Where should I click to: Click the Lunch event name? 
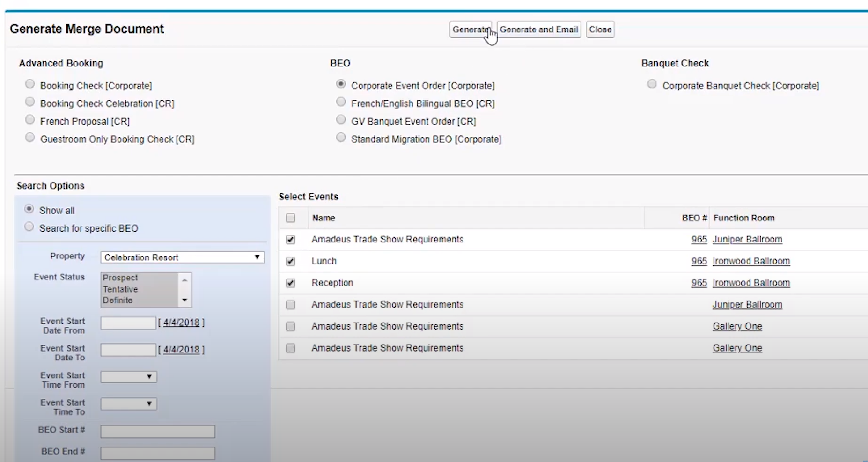coord(324,261)
